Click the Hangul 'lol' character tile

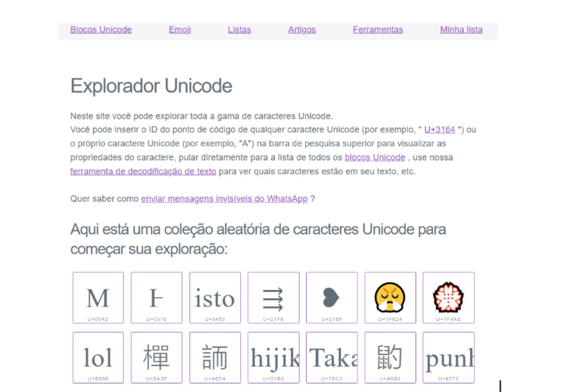click(99, 357)
